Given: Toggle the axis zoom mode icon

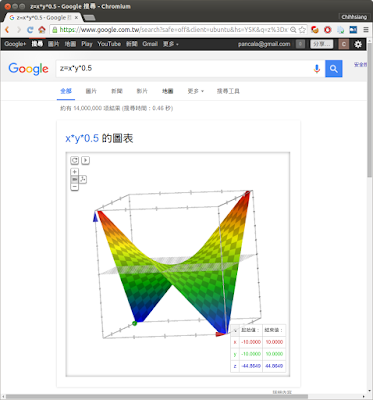Looking at the screenshot, I should pyautogui.click(x=83, y=180).
